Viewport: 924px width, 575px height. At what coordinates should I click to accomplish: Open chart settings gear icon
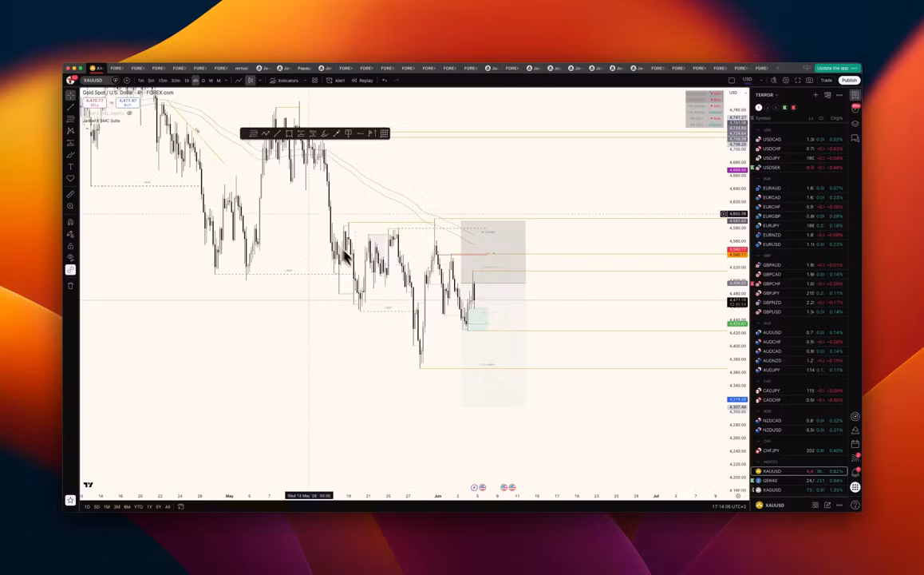click(785, 80)
